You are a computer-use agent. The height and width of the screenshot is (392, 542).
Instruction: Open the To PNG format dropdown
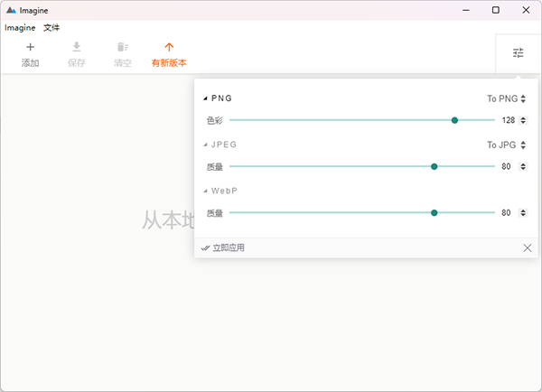[x=507, y=98]
